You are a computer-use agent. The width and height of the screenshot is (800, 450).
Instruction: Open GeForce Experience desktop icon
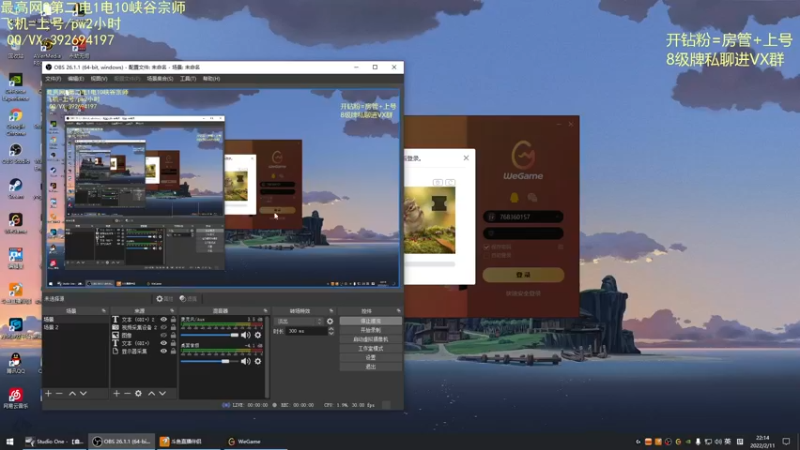pyautogui.click(x=16, y=85)
